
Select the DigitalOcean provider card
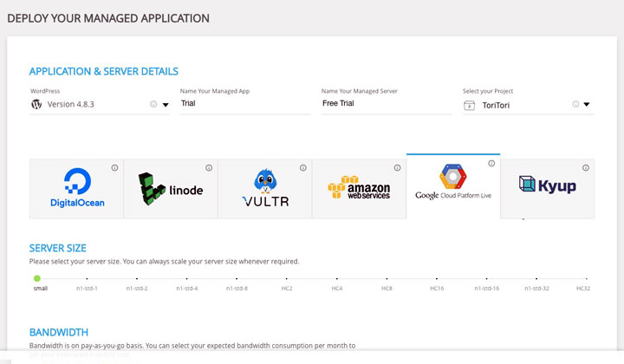pos(76,189)
